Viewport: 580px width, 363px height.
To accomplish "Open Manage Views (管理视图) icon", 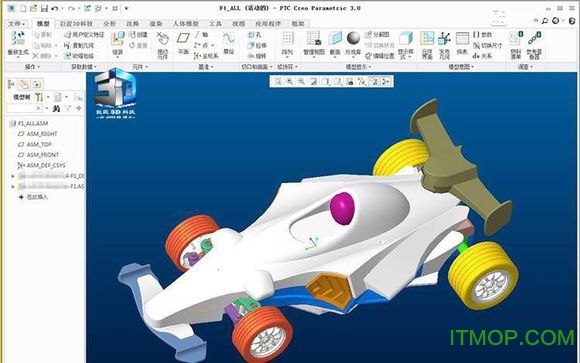I will pyautogui.click(x=314, y=38).
